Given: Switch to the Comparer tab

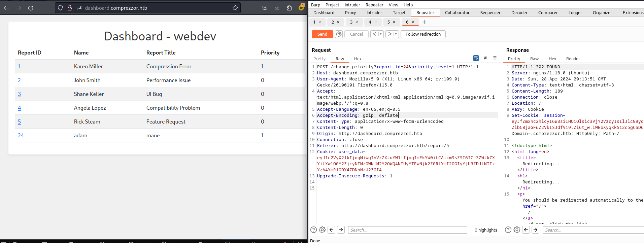Looking at the screenshot, I should (x=548, y=13).
